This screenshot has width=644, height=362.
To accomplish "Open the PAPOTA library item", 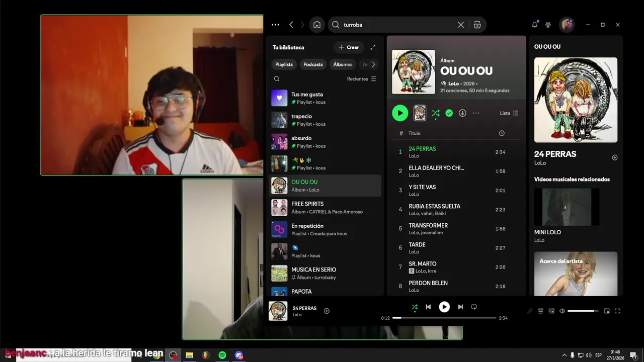I will (325, 291).
